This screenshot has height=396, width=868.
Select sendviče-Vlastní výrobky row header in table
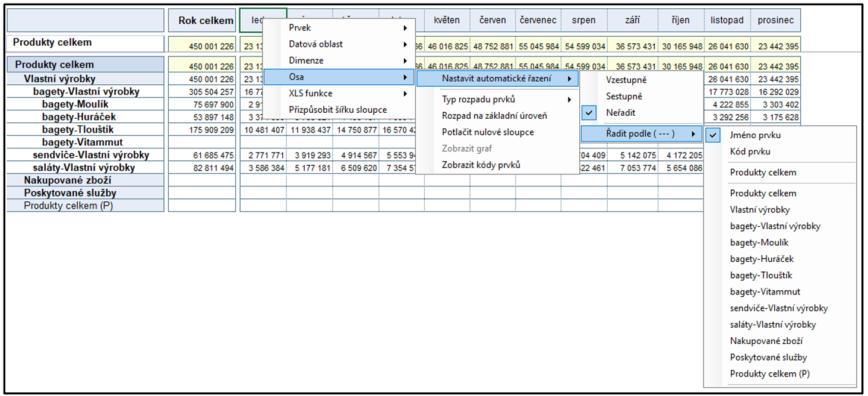coord(86,155)
